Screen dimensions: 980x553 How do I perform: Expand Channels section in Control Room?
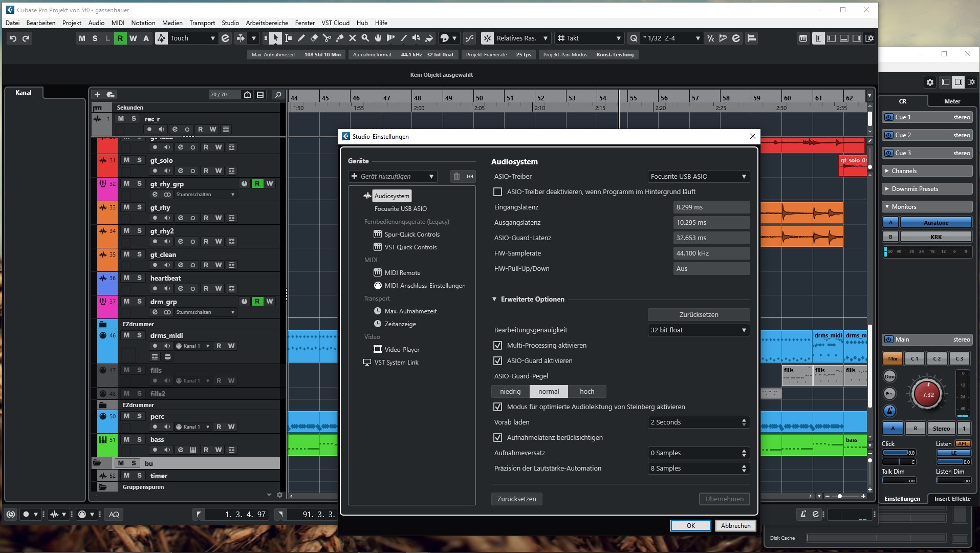click(927, 171)
